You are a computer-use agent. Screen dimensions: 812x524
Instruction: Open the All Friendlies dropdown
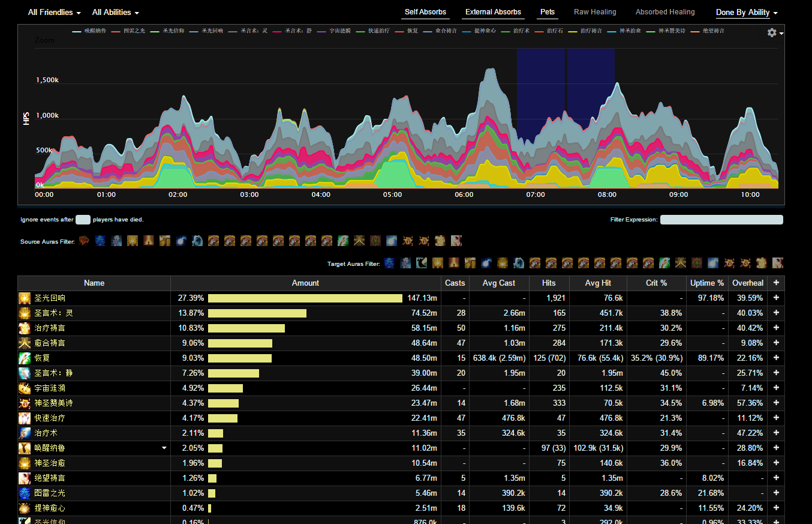pos(54,13)
